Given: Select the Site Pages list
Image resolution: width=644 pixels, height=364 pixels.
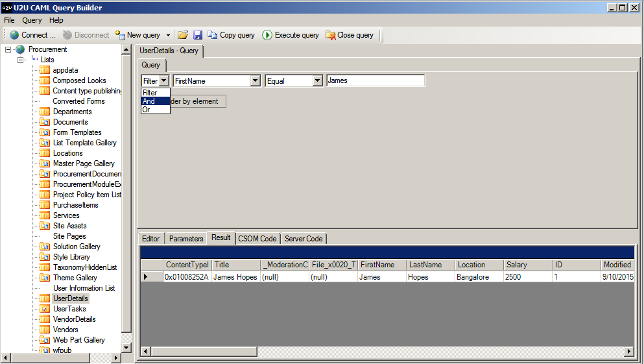Looking at the screenshot, I should (x=69, y=236).
